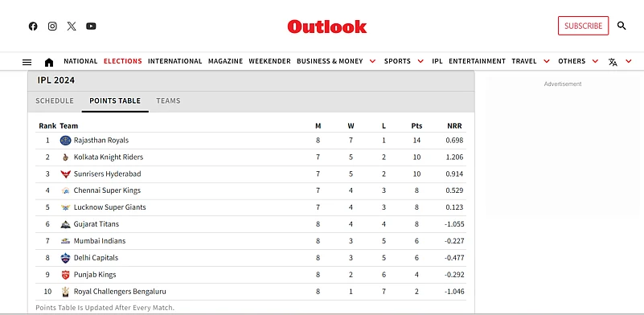Switch to the Teams tab
644x315 pixels.
[168, 100]
